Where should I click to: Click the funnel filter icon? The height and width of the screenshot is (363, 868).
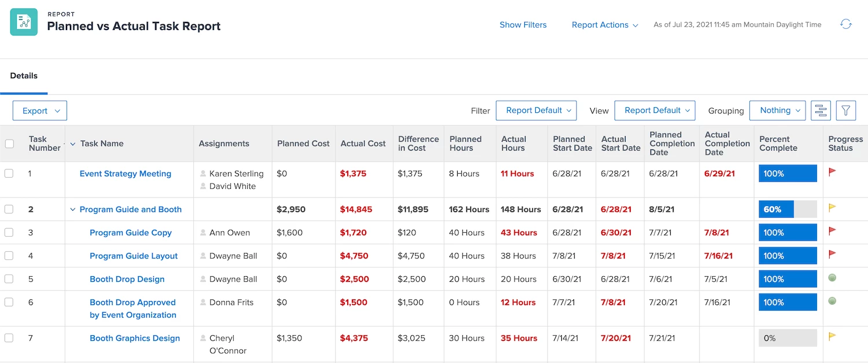pos(846,111)
